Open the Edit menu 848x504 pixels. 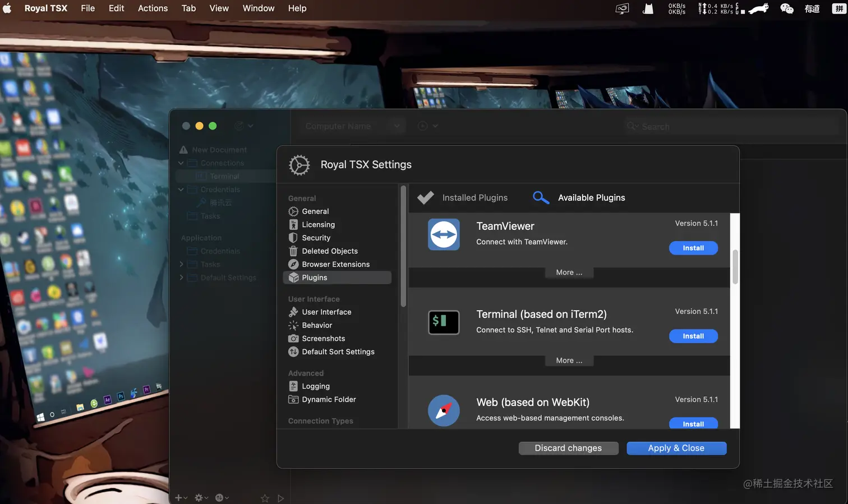tap(117, 8)
